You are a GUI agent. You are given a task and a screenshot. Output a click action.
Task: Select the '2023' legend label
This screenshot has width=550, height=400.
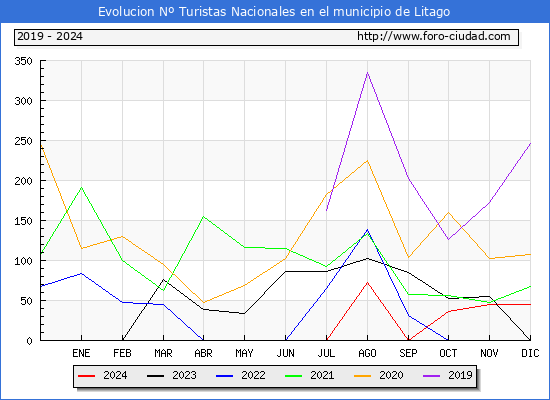coord(184,375)
